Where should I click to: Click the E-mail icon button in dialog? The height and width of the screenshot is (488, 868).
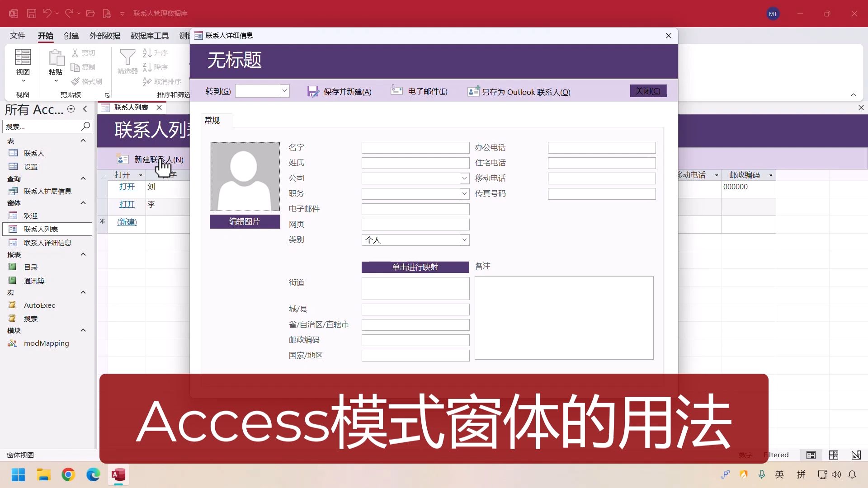point(419,91)
